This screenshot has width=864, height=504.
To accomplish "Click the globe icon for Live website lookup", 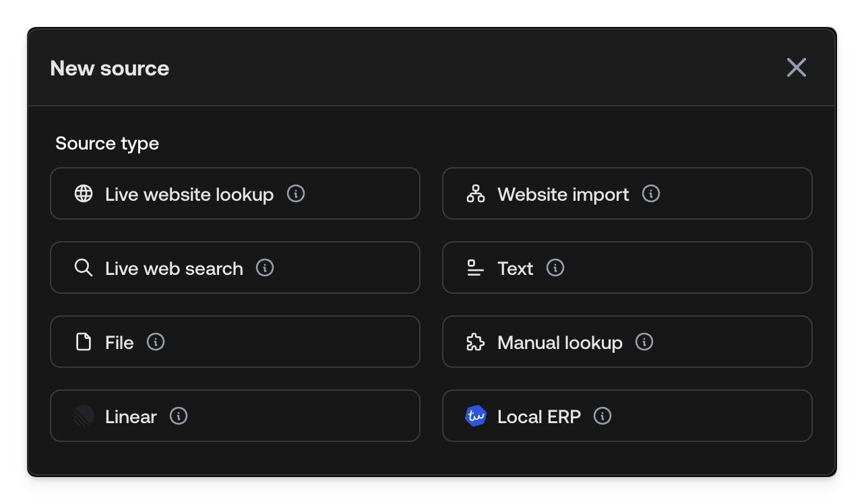I will click(84, 194).
